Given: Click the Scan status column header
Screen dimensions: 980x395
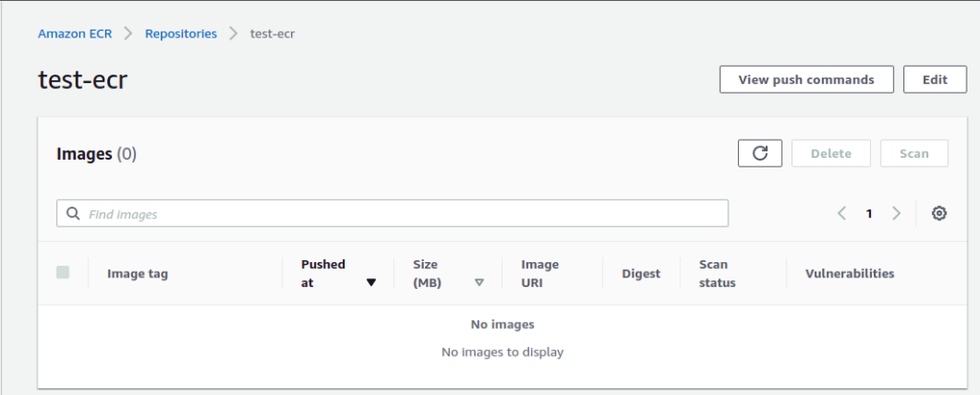Looking at the screenshot, I should (718, 274).
